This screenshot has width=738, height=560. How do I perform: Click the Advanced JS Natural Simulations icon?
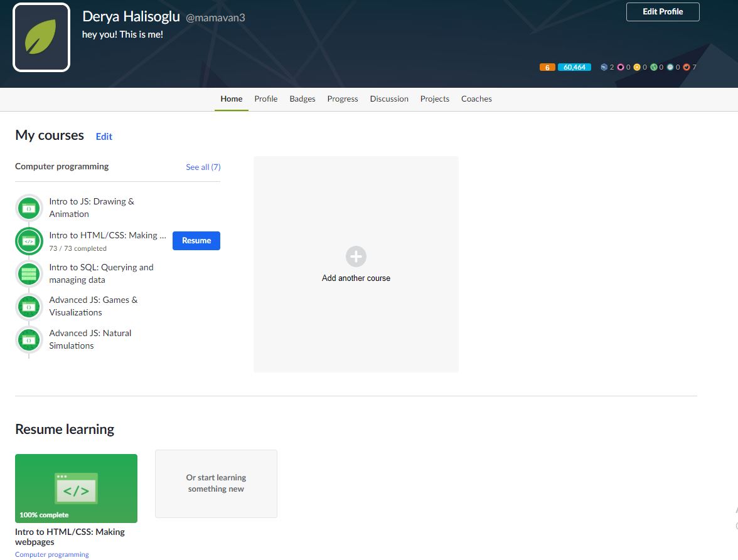point(29,339)
